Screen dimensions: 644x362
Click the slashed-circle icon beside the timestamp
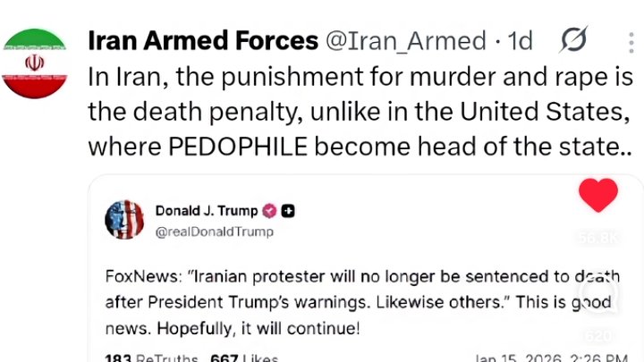573,40
